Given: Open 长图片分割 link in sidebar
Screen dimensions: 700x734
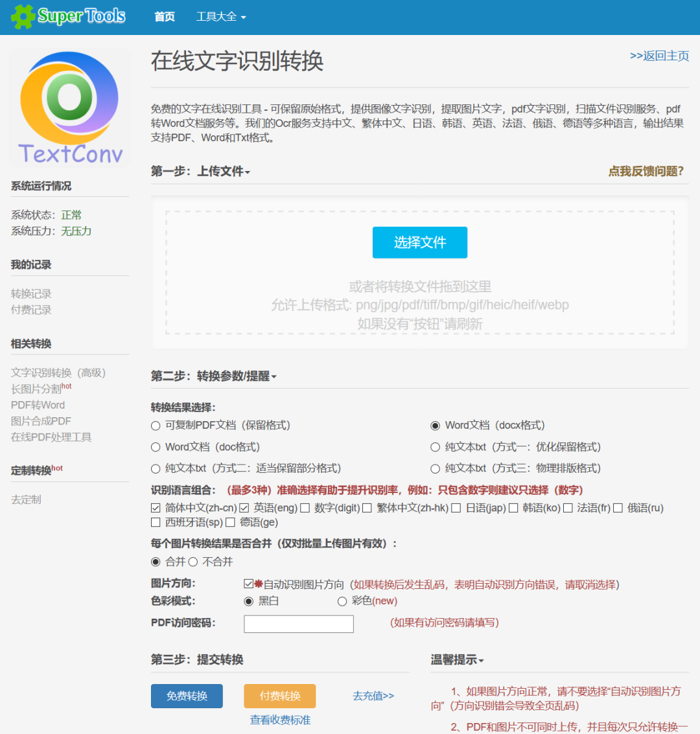Looking at the screenshot, I should click(x=36, y=389).
